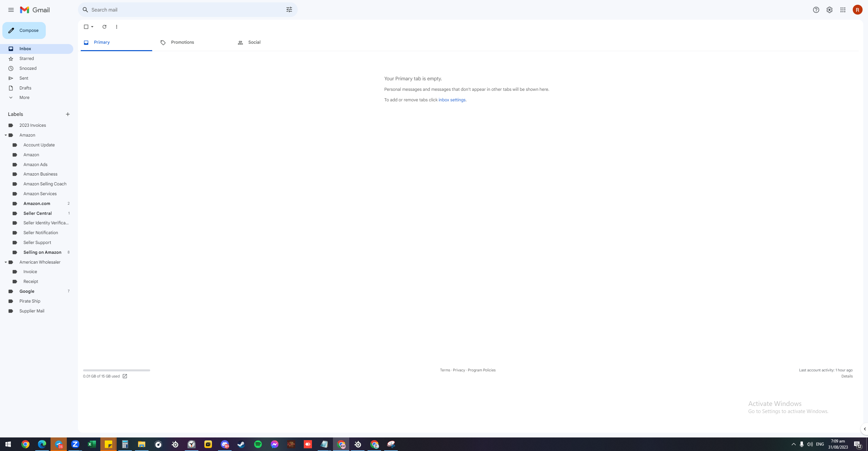Open the Amazon Services label
Image resolution: width=868 pixels, height=451 pixels.
(x=37, y=194)
